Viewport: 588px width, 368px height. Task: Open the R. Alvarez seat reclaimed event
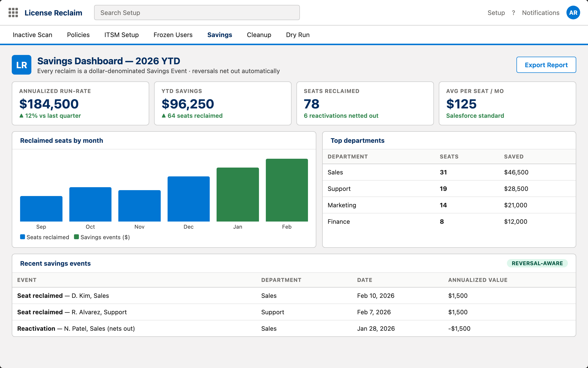point(72,312)
